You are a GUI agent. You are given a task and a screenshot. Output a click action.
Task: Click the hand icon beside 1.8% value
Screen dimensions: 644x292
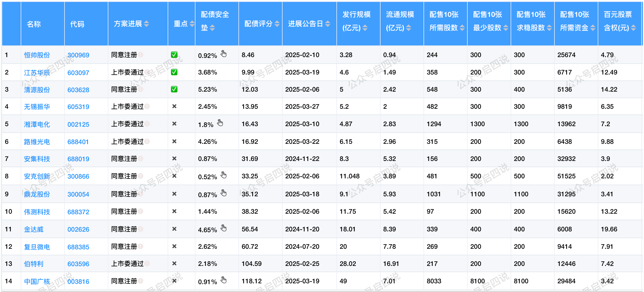220,123
